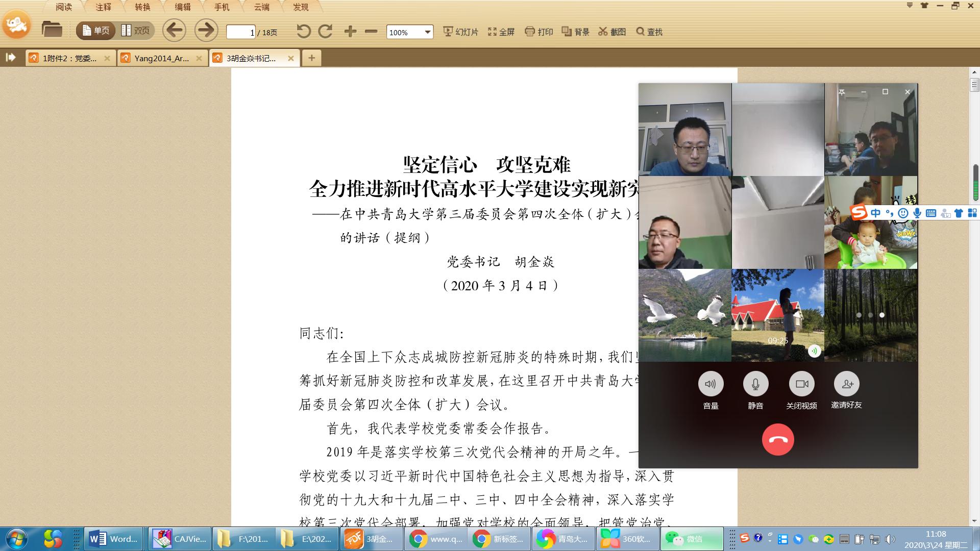Turn off the camera (关闭视频)
This screenshot has height=551, width=980.
[801, 384]
